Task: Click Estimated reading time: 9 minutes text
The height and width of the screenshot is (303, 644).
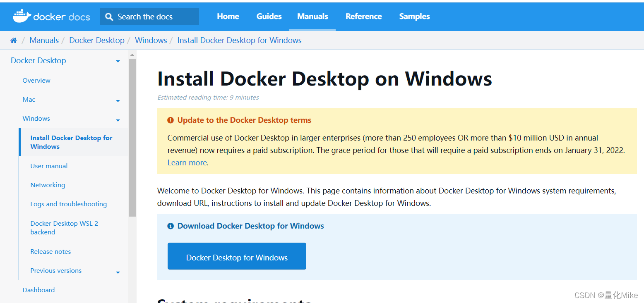Action: [208, 98]
